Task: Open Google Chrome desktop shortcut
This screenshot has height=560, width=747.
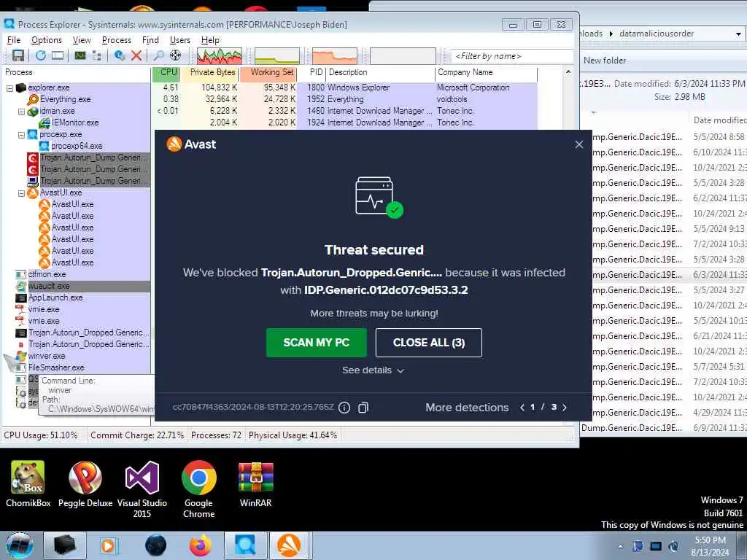Action: [x=198, y=489]
